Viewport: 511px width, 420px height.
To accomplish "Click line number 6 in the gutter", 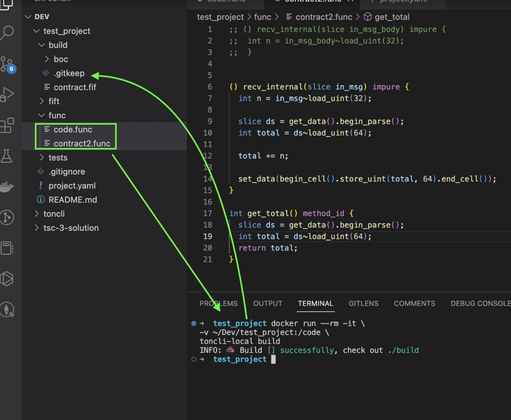I will click(210, 87).
